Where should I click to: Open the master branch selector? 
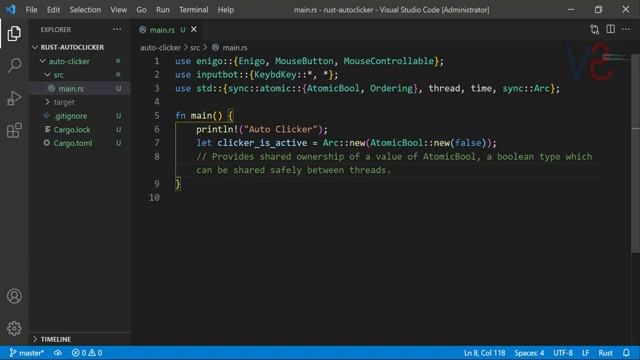click(27, 353)
